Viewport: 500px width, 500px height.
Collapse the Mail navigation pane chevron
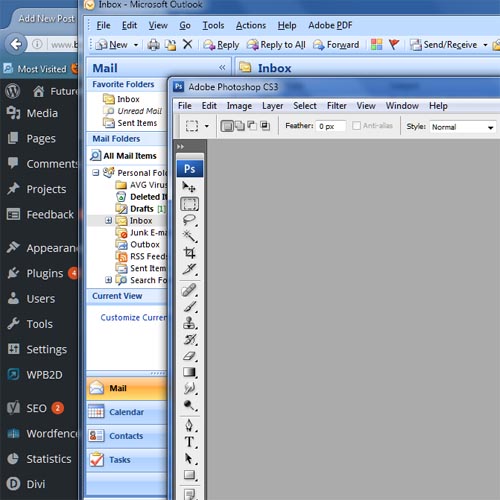coord(222,68)
